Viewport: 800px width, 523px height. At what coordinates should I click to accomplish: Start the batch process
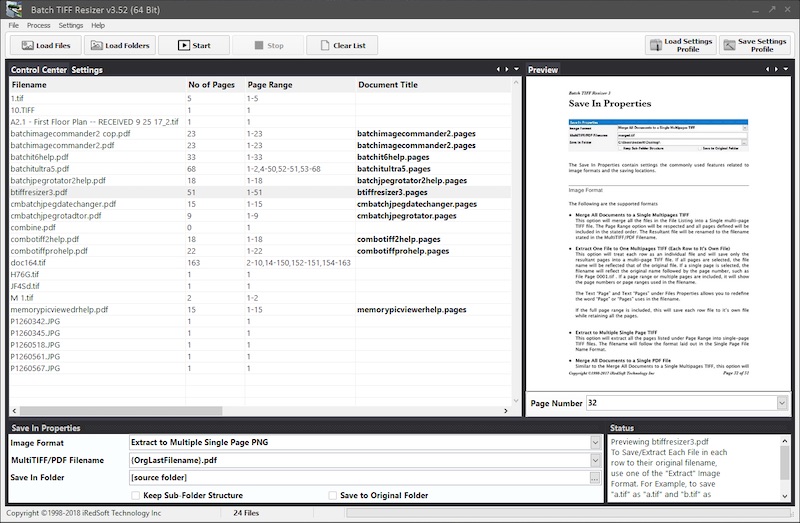click(194, 45)
